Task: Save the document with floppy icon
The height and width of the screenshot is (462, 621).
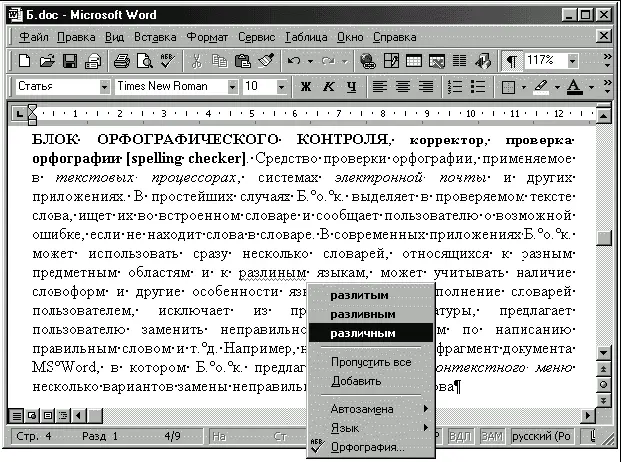Action: tap(70, 61)
